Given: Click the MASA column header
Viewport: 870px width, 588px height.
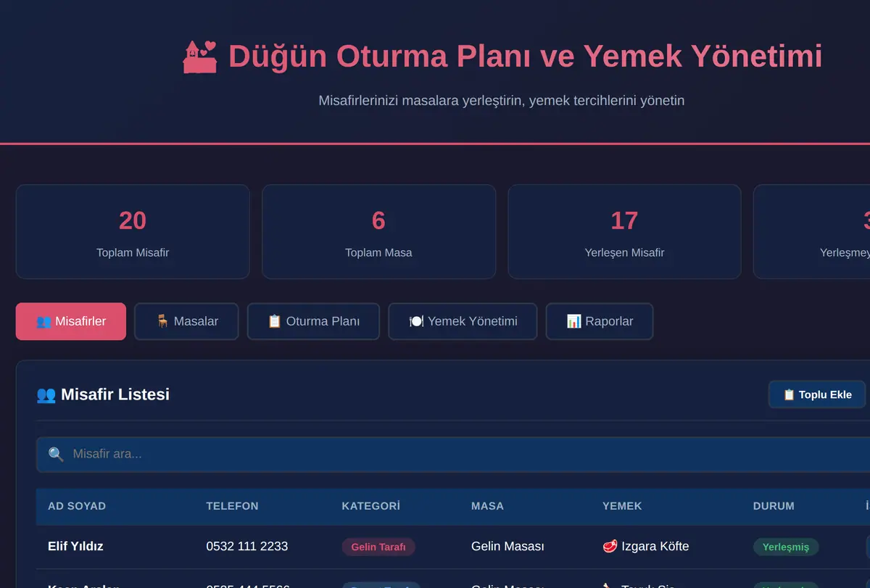Looking at the screenshot, I should tap(487, 506).
